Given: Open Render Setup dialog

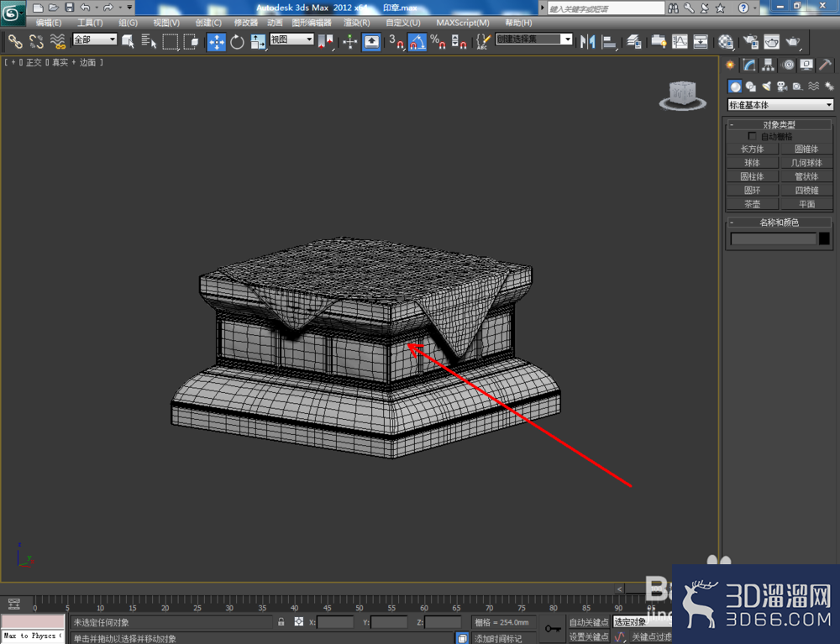Looking at the screenshot, I should (751, 42).
